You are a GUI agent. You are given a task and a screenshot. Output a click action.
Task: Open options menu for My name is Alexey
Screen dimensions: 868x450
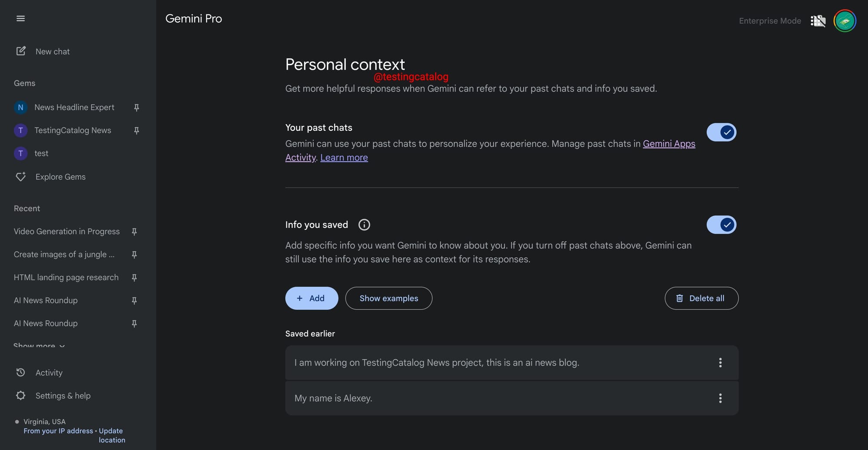tap(720, 398)
